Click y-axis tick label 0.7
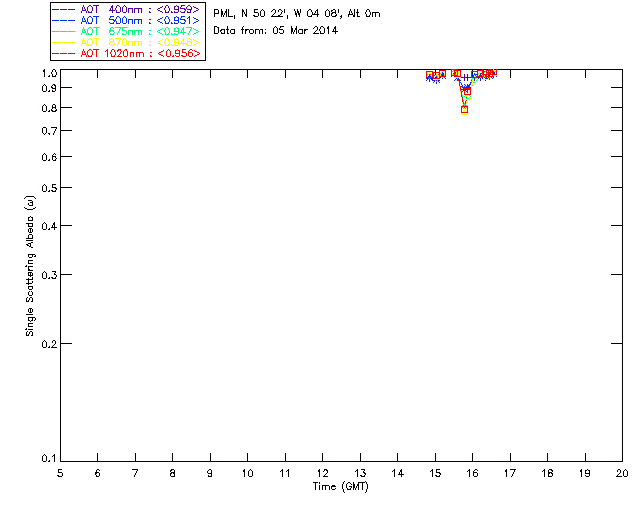Screen dimensions: 640x512 click(x=49, y=131)
